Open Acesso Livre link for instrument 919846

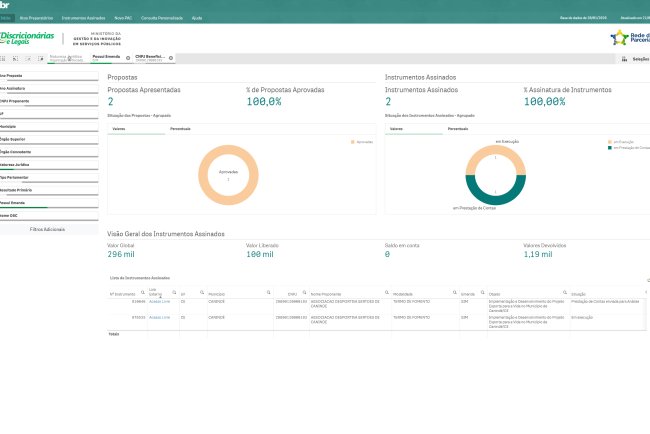coord(160,302)
